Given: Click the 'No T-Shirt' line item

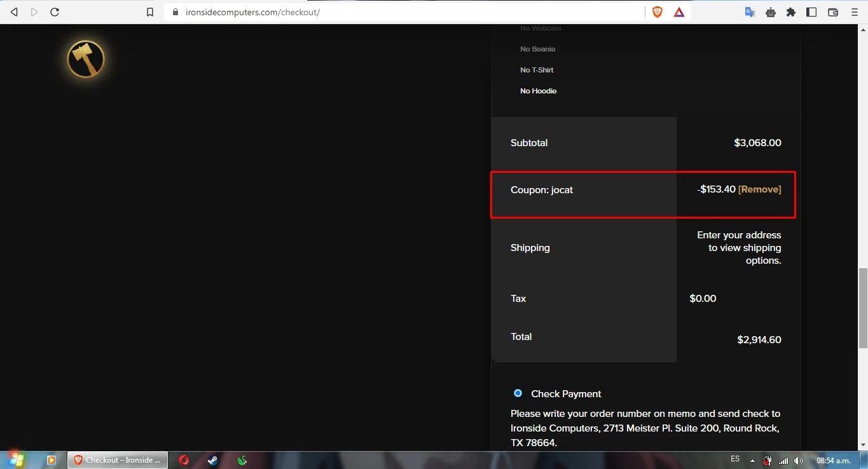Looking at the screenshot, I should [x=537, y=70].
